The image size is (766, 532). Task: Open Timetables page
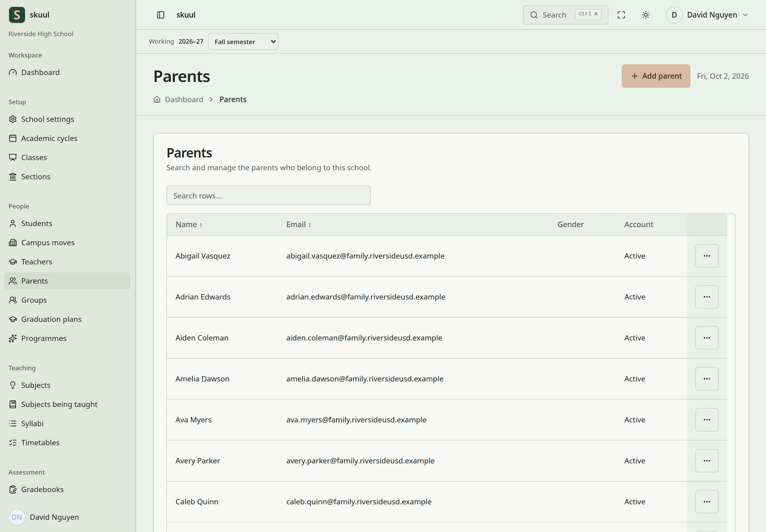[68, 443]
